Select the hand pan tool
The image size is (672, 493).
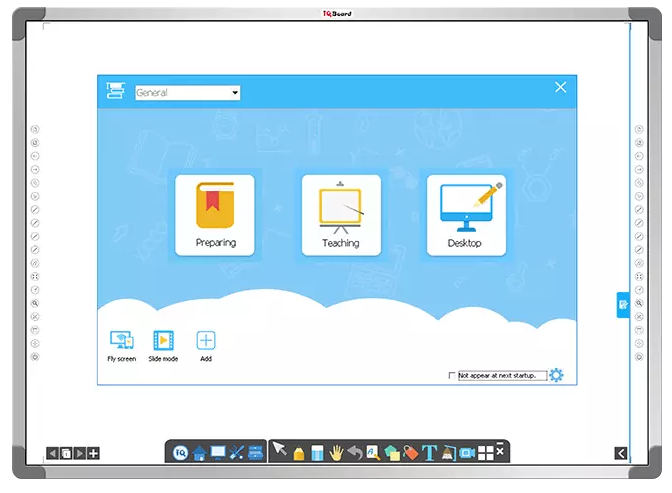337,453
